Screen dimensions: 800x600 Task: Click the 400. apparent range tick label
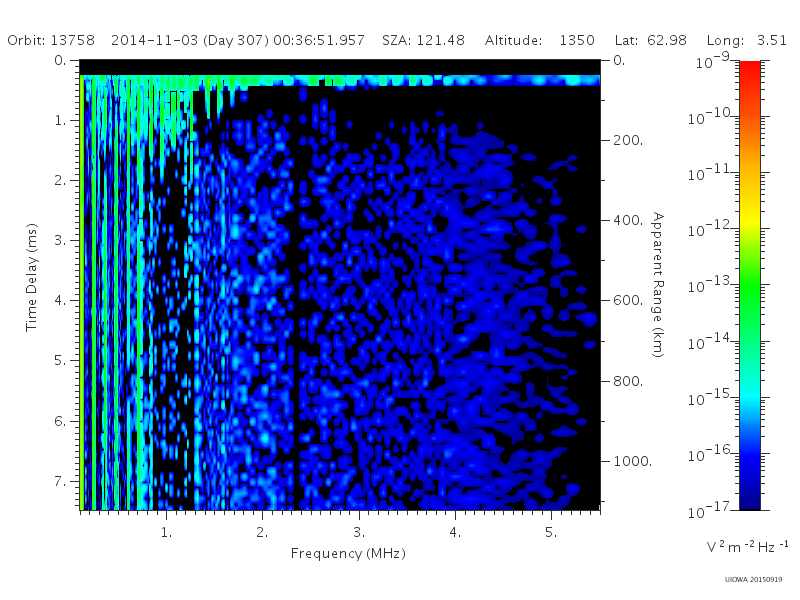(x=628, y=220)
